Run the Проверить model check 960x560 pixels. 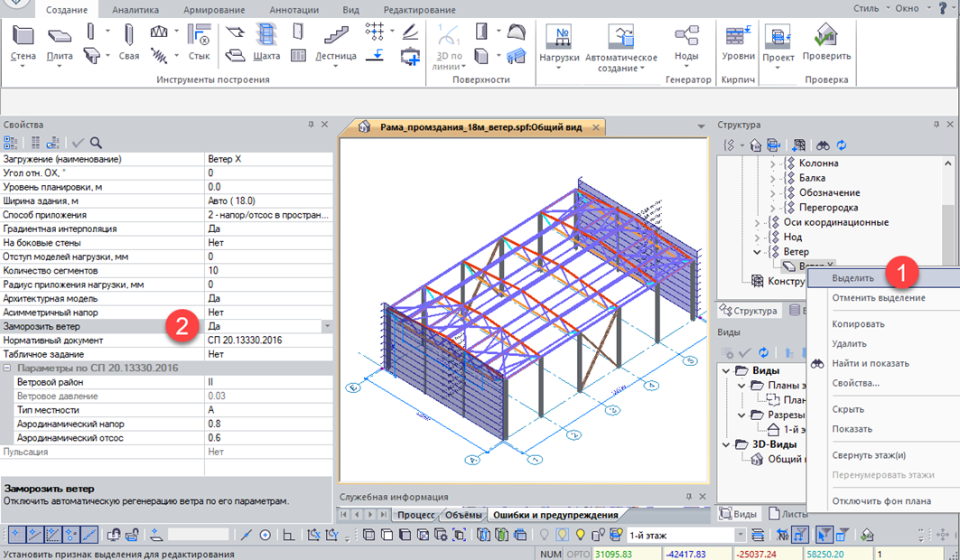pos(826,42)
